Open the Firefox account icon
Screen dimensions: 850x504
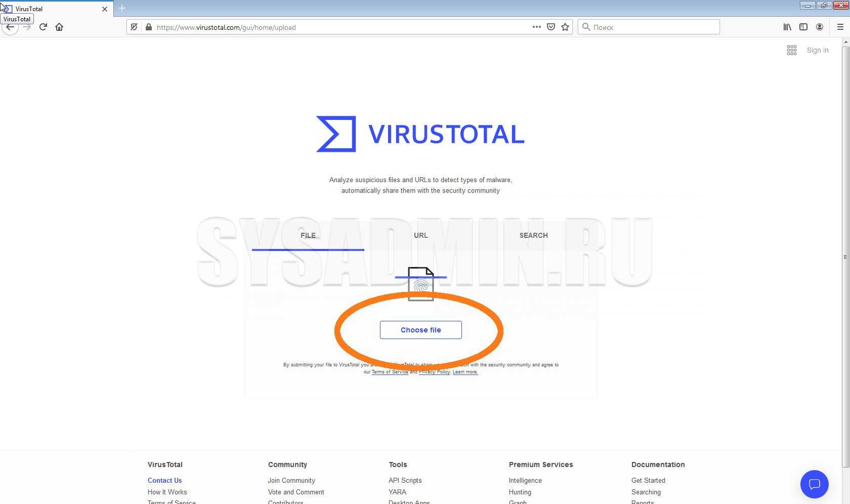pyautogui.click(x=820, y=27)
